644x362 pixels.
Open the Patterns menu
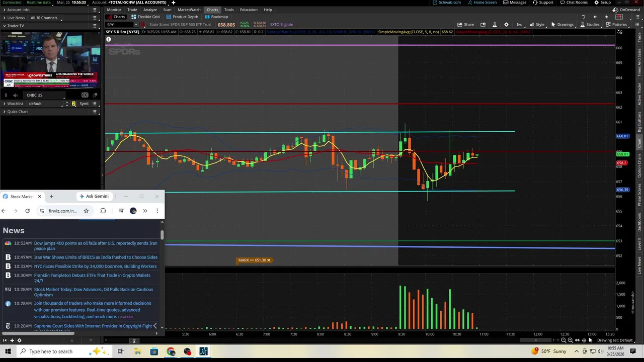616,25
